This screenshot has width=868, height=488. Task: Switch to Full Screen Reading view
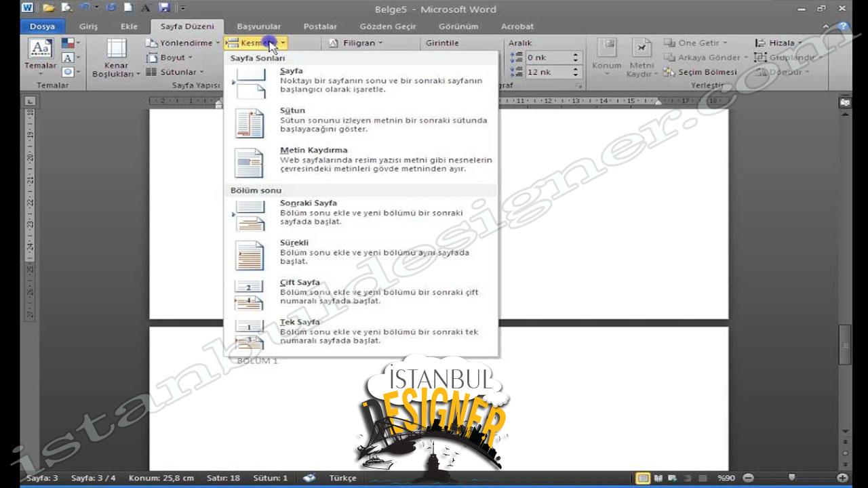click(x=658, y=478)
